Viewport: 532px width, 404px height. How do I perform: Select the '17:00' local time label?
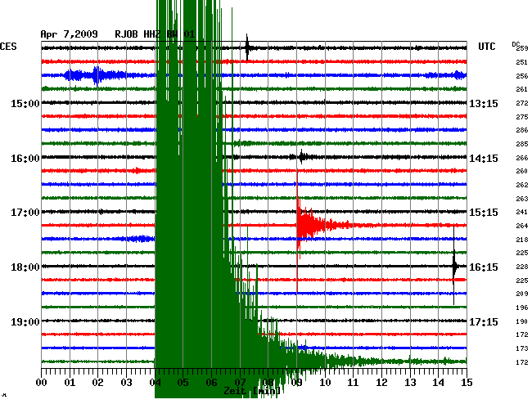point(25,213)
